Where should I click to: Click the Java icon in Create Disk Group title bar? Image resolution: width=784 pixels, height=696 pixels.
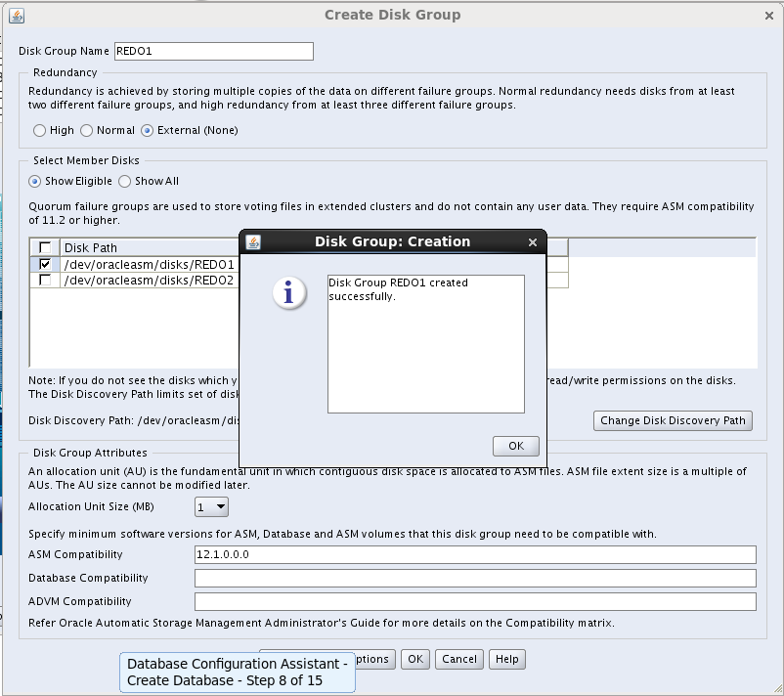tap(17, 16)
